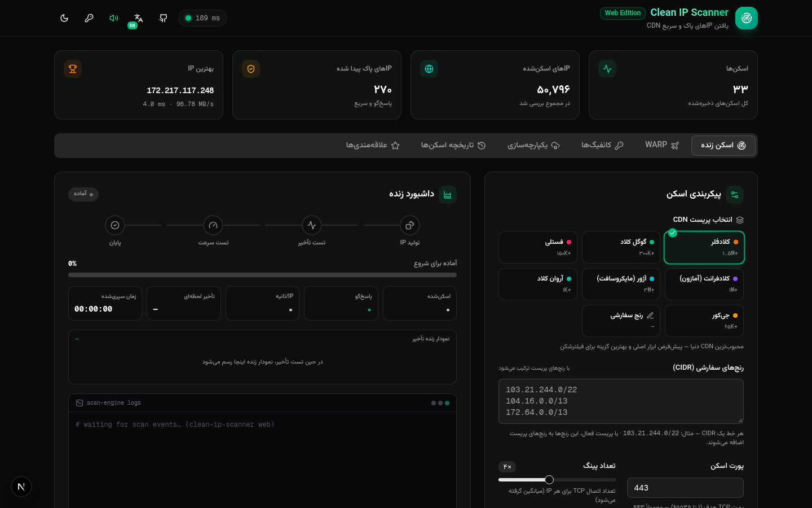Mute sound via the speaker icon
Screen dimensions: 812x508
[x=114, y=18]
